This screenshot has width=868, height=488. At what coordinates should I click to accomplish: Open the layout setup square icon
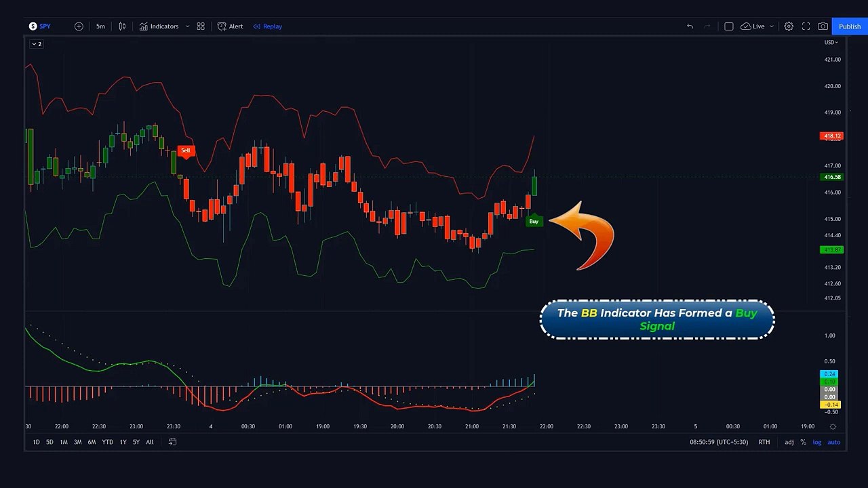click(729, 26)
